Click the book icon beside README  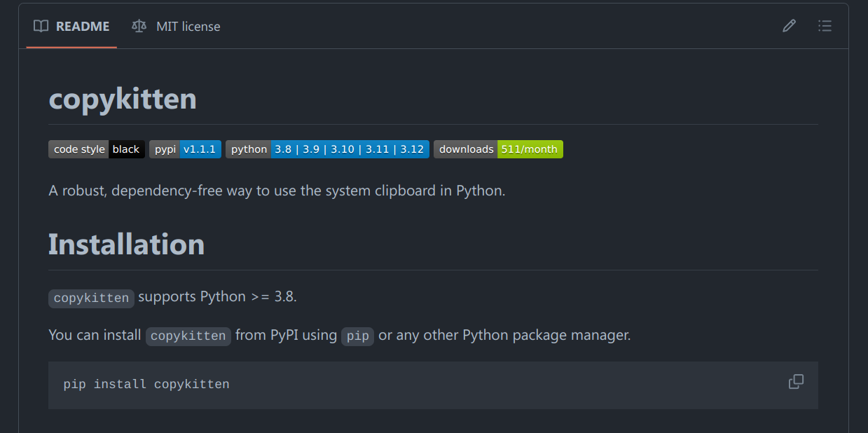41,27
